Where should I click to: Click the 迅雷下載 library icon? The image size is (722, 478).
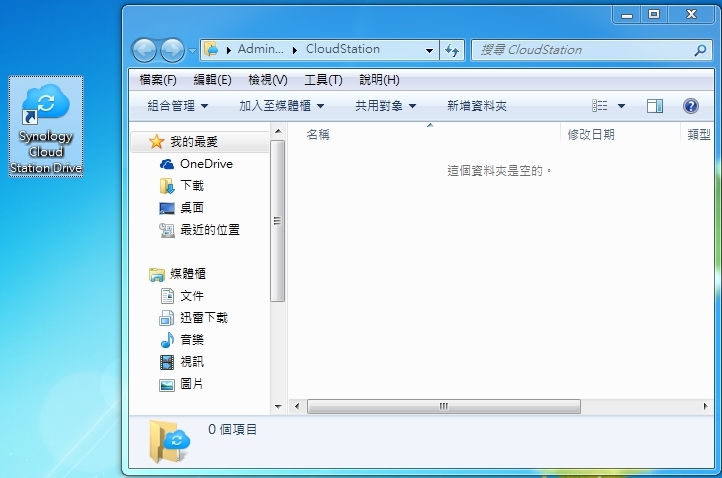tap(167, 318)
